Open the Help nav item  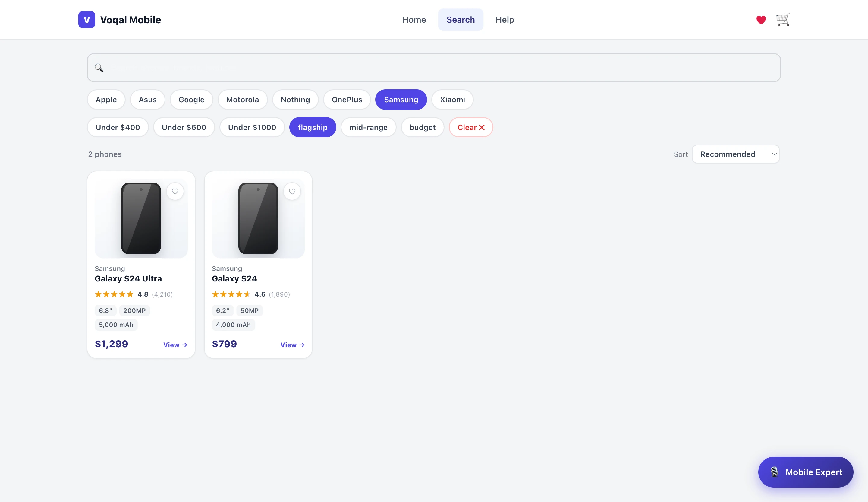(505, 20)
